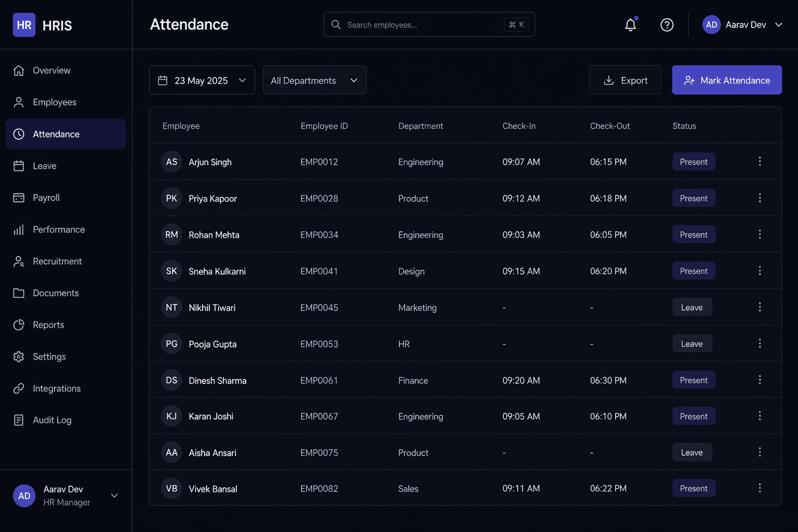Click Leave status badge for Nikhil Tiwari
The image size is (798, 532).
[x=692, y=307]
